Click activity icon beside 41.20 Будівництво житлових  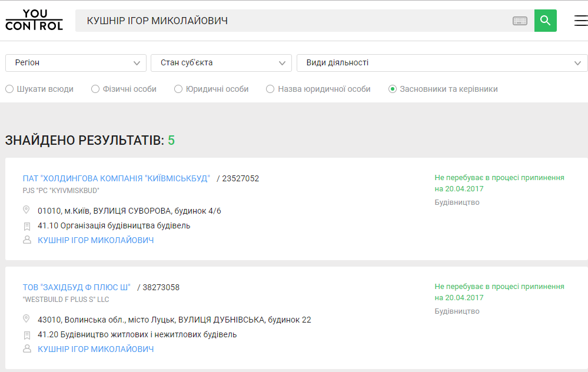click(26, 335)
